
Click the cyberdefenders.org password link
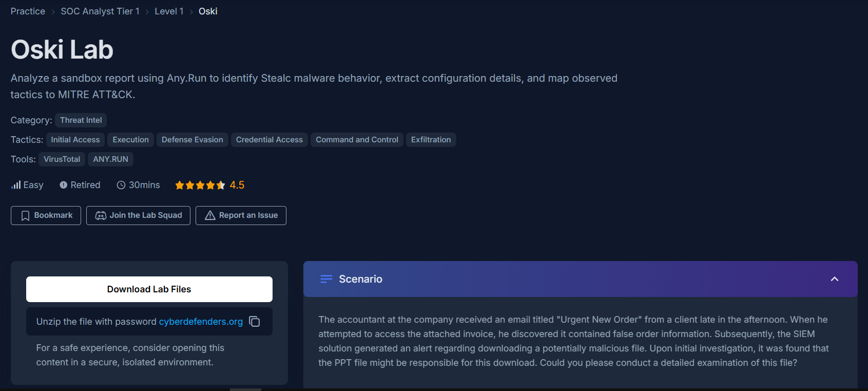tap(201, 322)
